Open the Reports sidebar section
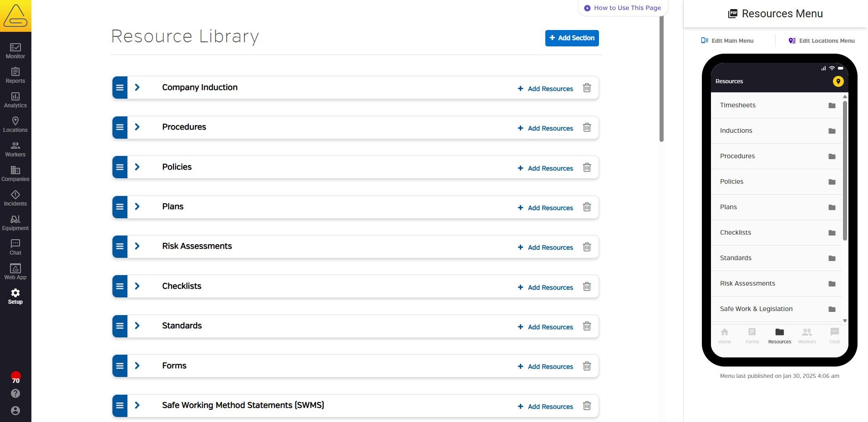Screen dimensions: 868x422 [15, 75]
